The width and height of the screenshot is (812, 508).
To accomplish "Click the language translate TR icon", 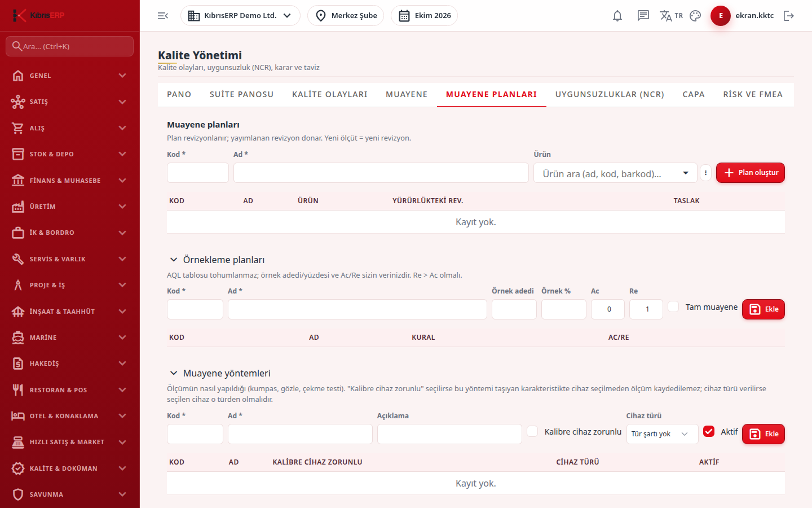I will (671, 16).
